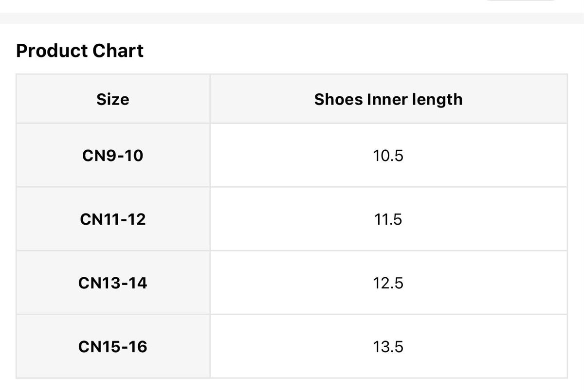Screen dimensions: 584x392
Task: Select the 13.5 inner length value
Action: 388,347
